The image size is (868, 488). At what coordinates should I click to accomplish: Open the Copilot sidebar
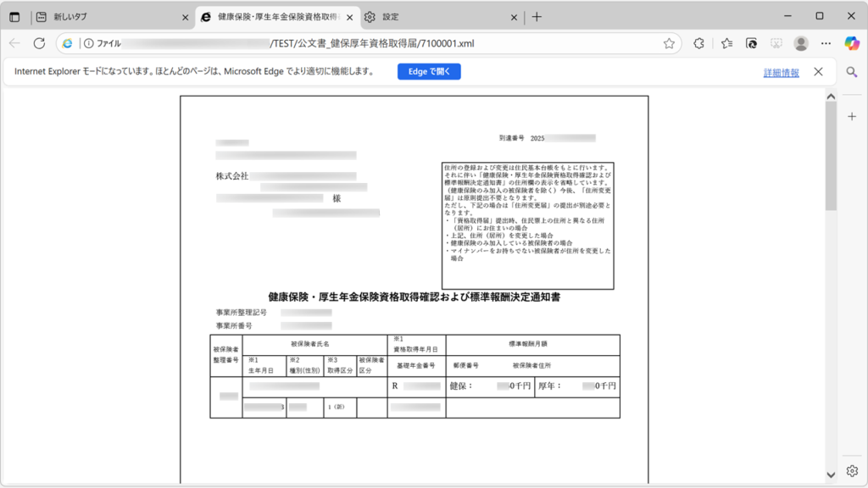[854, 42]
